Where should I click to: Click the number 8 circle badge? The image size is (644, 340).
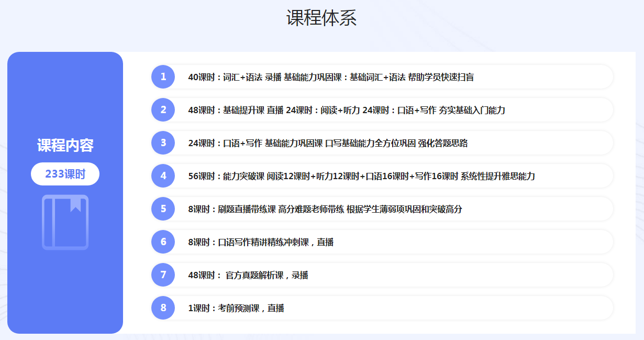tap(163, 308)
